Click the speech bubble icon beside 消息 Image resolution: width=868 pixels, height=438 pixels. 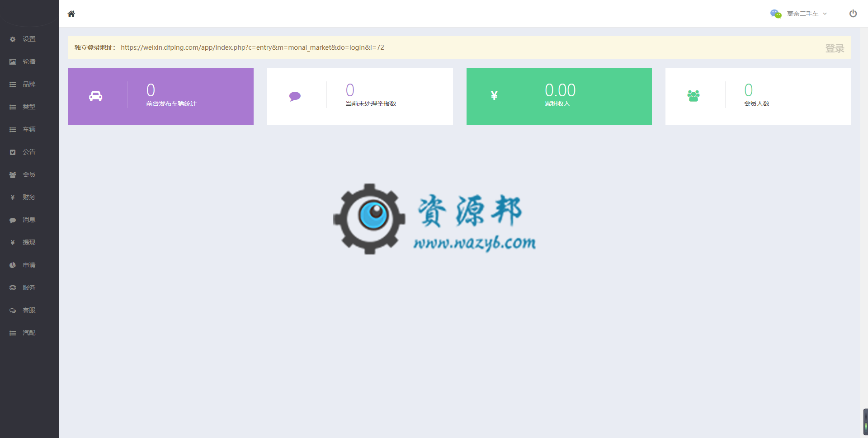13,220
